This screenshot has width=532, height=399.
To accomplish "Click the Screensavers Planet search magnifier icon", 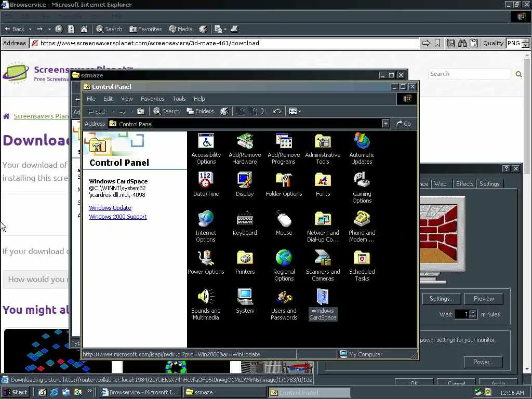I will coord(518,74).
